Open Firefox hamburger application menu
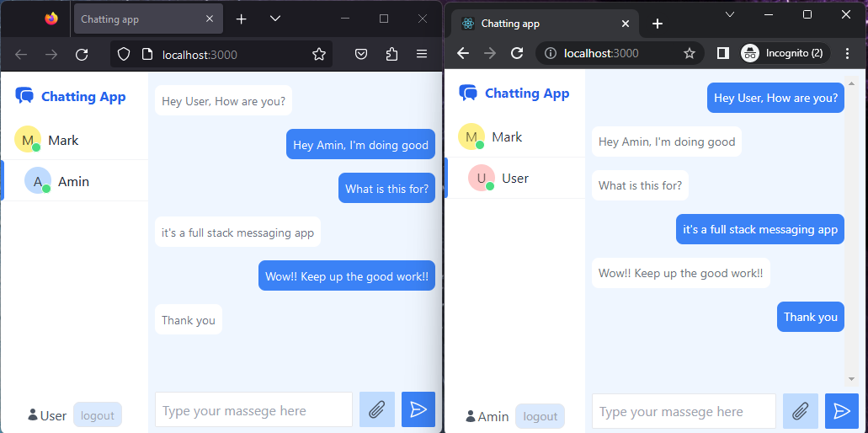 coord(423,55)
